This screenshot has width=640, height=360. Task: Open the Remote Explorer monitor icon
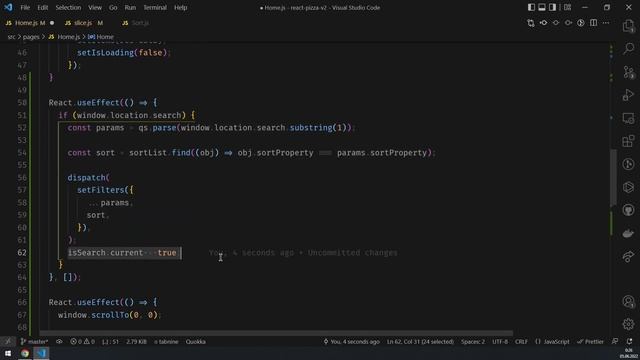[629, 118]
